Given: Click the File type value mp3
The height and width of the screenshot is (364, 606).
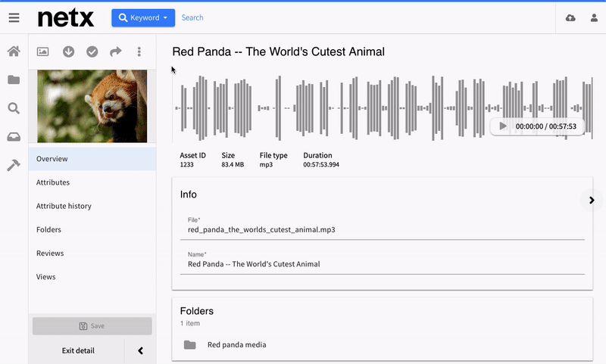Looking at the screenshot, I should tap(266, 164).
